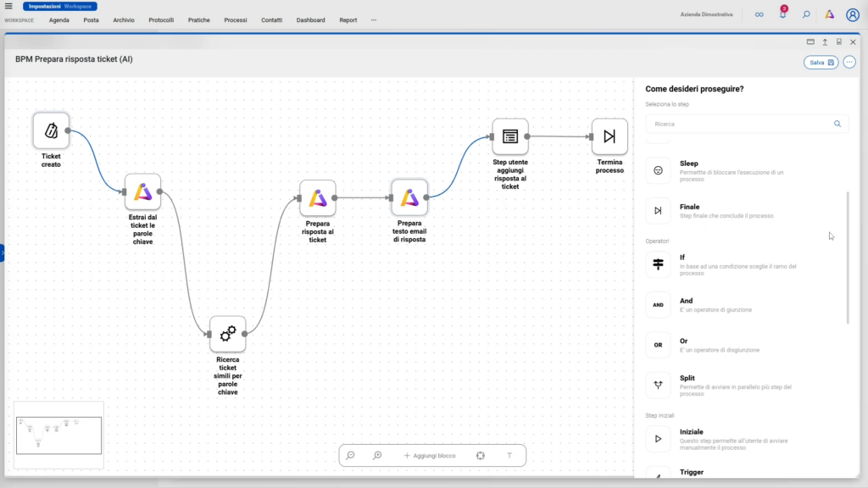Click the step list scrollbar
868x488 pixels.
(x=848, y=258)
